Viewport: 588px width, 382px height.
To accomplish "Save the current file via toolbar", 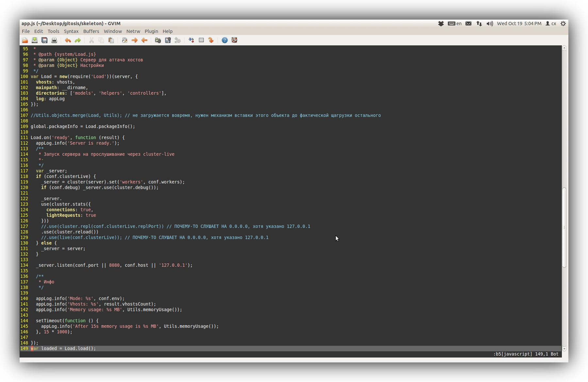I will (35, 40).
